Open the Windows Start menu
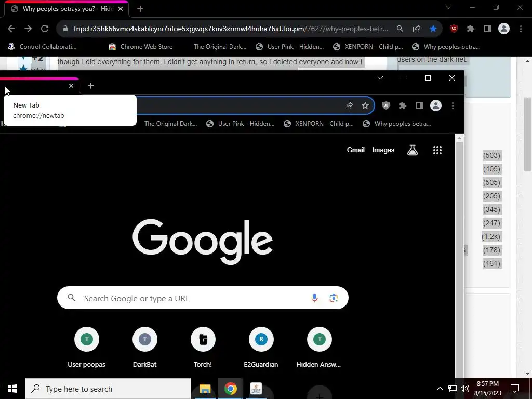 [x=12, y=389]
